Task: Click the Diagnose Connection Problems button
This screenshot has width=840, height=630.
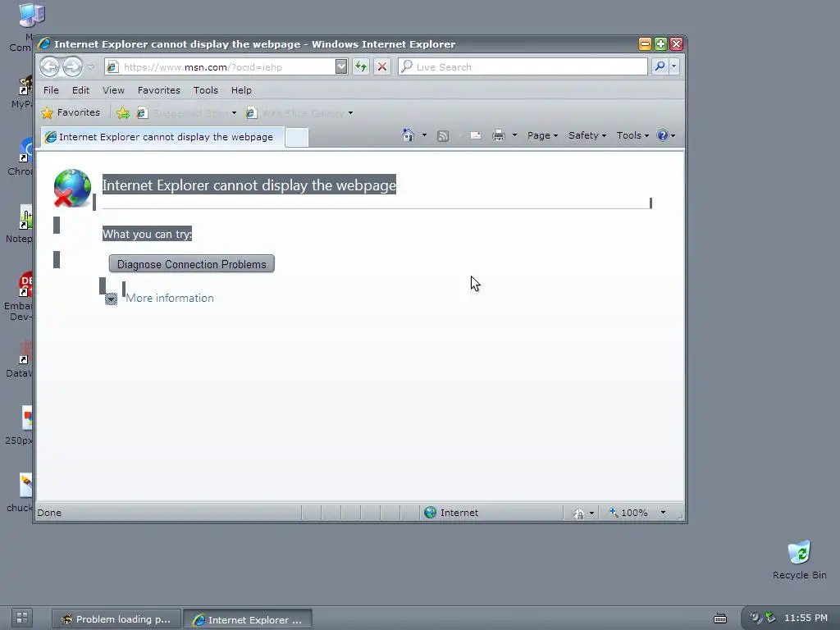Action: [x=191, y=264]
